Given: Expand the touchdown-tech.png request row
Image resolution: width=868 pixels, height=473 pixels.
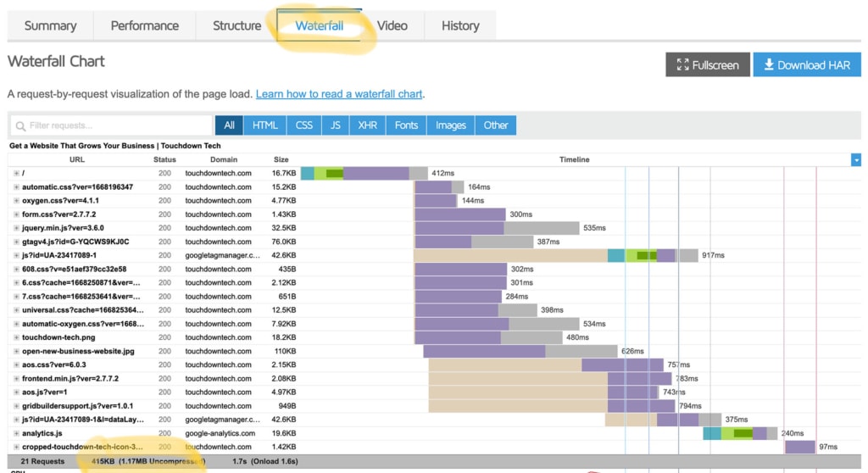Looking at the screenshot, I should tap(16, 337).
